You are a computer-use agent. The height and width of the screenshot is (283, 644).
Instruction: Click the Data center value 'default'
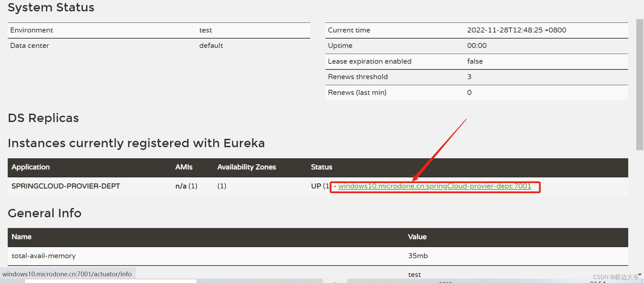click(x=211, y=46)
